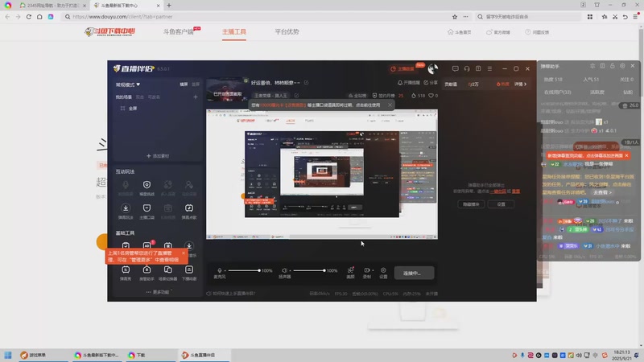
Task: Open the hamburger menu in 直播伴侣 title bar
Action: coord(489,68)
